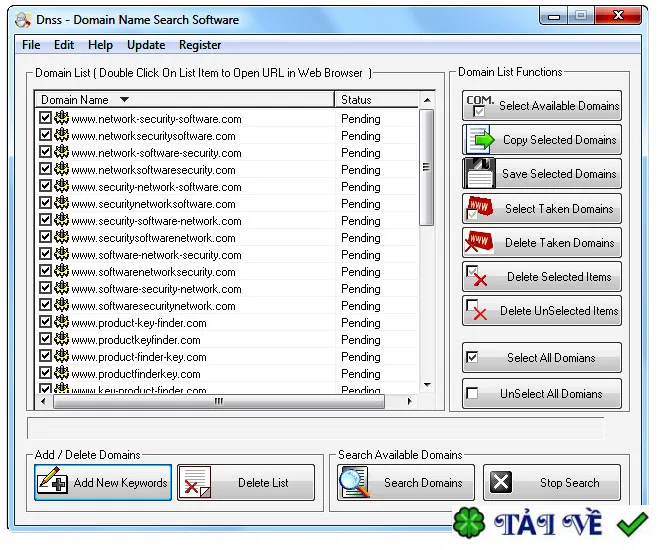Click gear icon beside www.securitysoftwarenetwork.com
Screen dimensions: 660x550
tap(61, 237)
